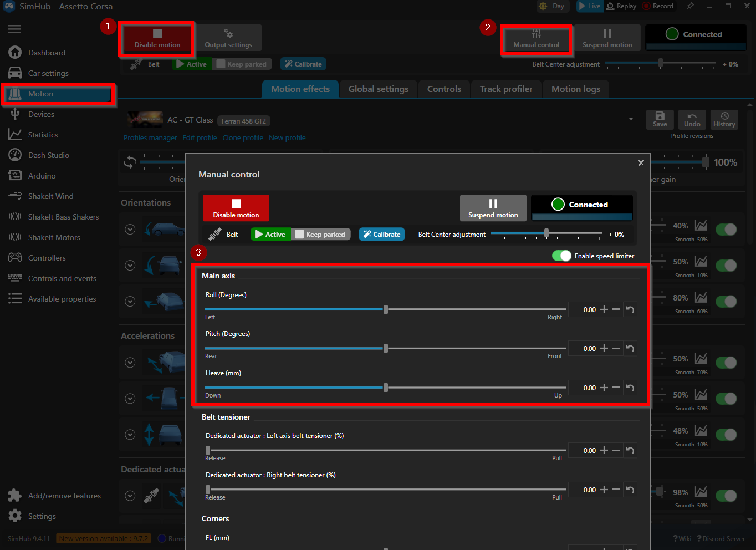Click the New version available 9.7.2 notification
756x550 pixels.
[x=103, y=538]
